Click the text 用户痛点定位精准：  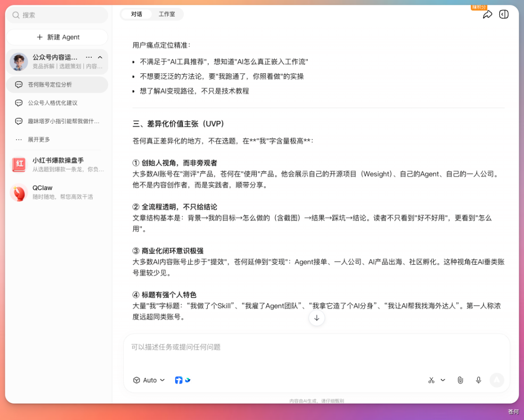[162, 45]
